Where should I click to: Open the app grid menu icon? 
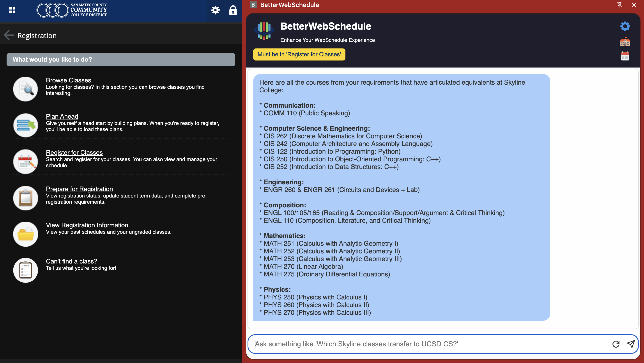click(12, 10)
